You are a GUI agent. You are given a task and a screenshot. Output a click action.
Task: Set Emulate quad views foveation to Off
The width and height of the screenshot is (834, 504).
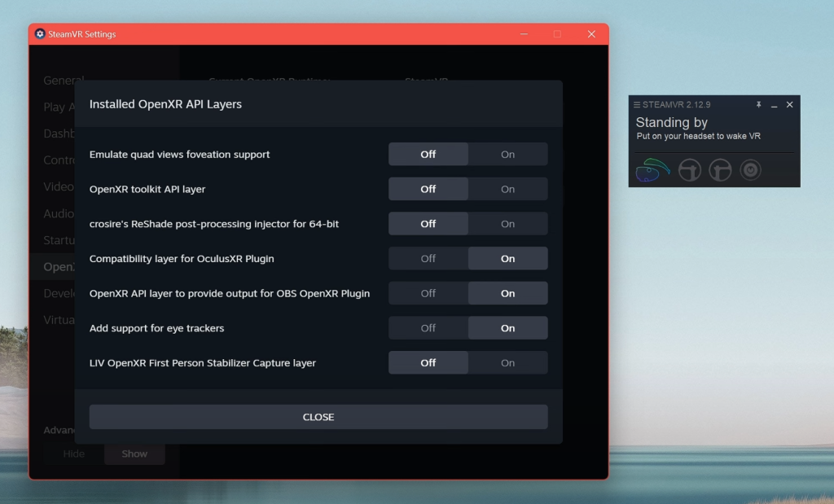coord(428,154)
